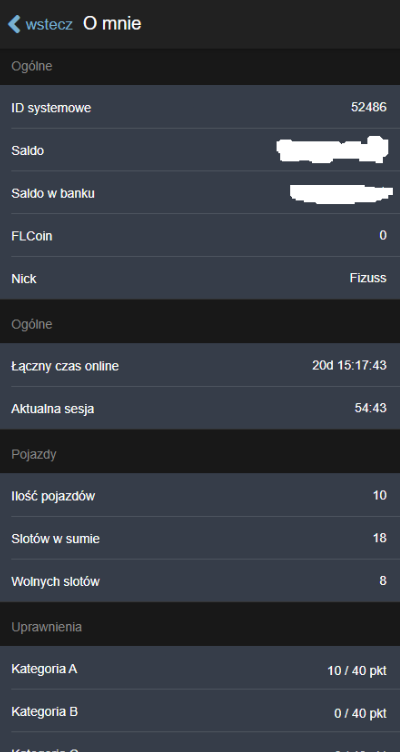Click the back chevron arrow icon

(x=14, y=24)
